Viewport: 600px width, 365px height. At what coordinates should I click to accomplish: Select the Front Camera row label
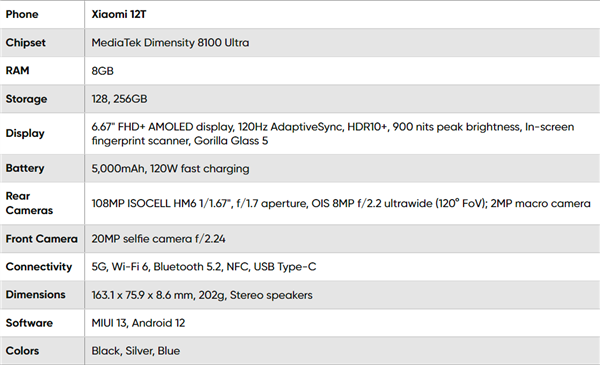click(x=42, y=239)
